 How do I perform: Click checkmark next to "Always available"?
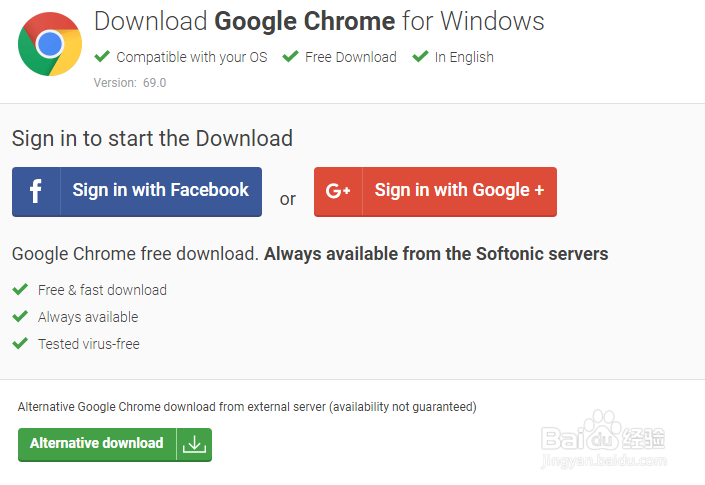pos(20,317)
